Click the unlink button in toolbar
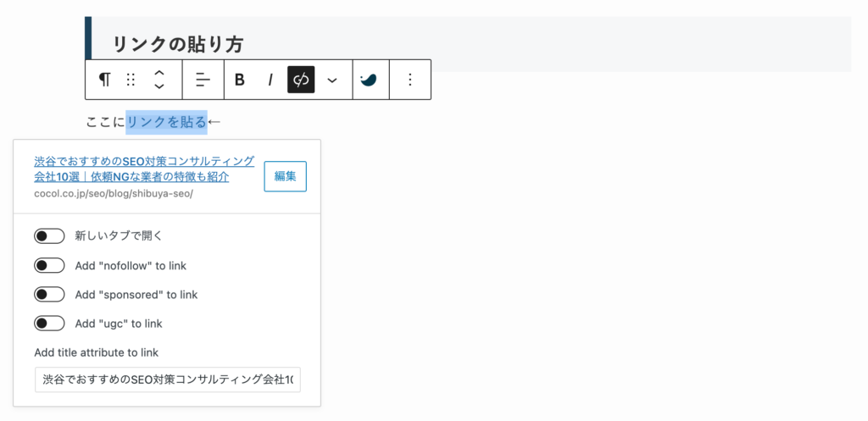 301,80
